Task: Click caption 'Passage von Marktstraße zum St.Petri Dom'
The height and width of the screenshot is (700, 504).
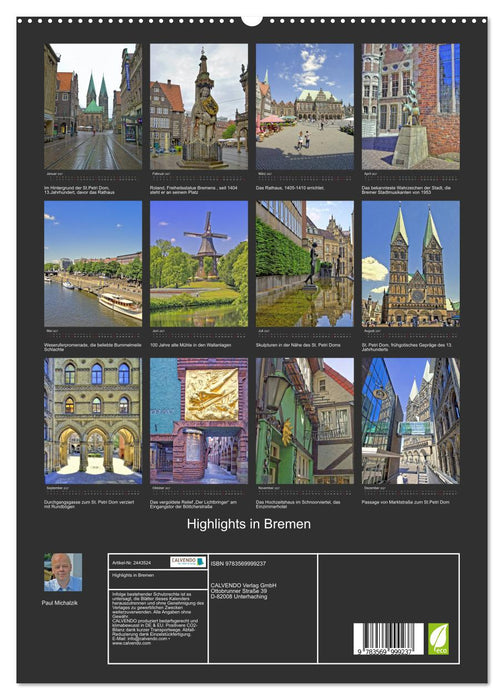Action: coord(405,502)
